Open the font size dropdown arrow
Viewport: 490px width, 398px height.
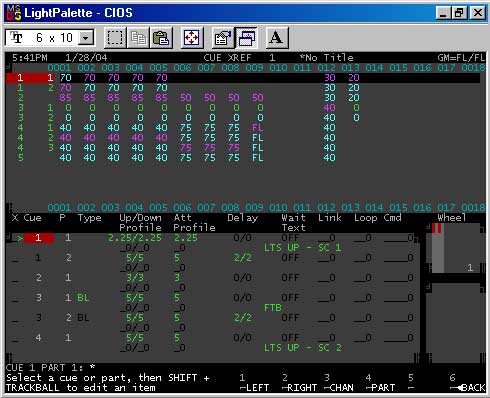pos(86,38)
